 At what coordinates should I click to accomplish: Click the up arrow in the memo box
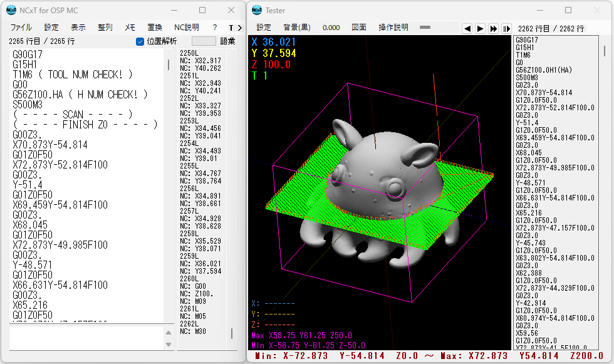click(x=169, y=333)
